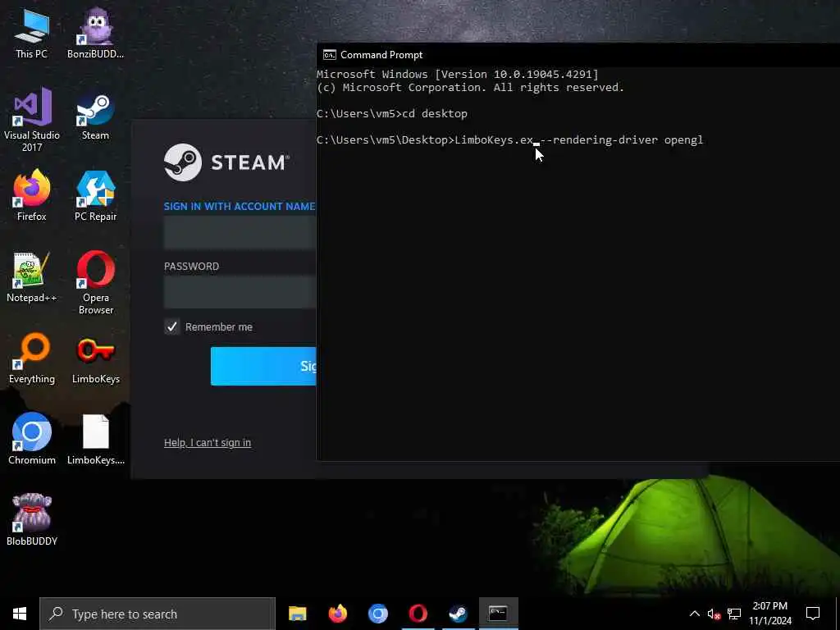Click the Sign in with account name label
The image size is (840, 630).
(240, 206)
